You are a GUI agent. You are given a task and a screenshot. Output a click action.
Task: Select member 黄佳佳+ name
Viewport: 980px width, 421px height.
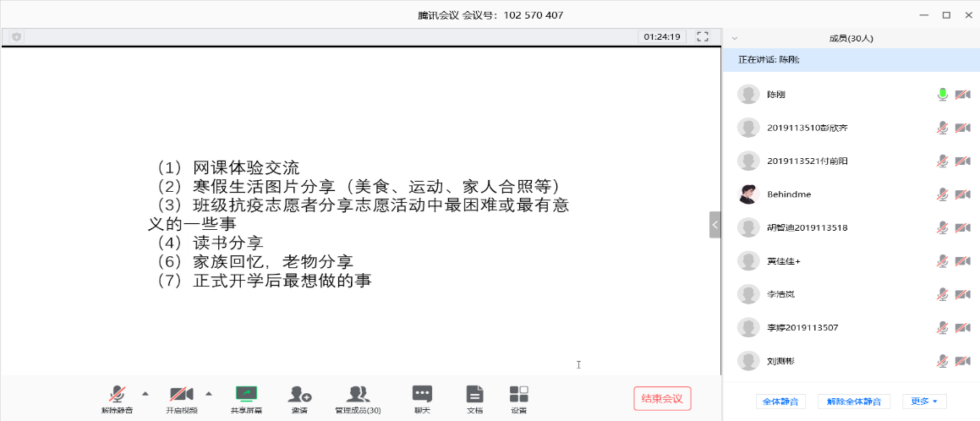point(784,261)
